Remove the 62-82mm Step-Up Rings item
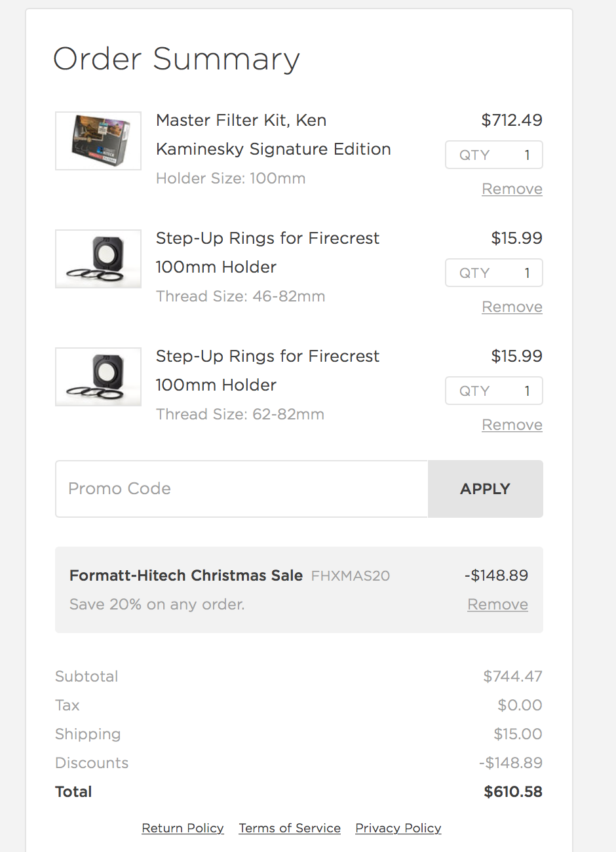Image resolution: width=616 pixels, height=852 pixels. (x=512, y=425)
